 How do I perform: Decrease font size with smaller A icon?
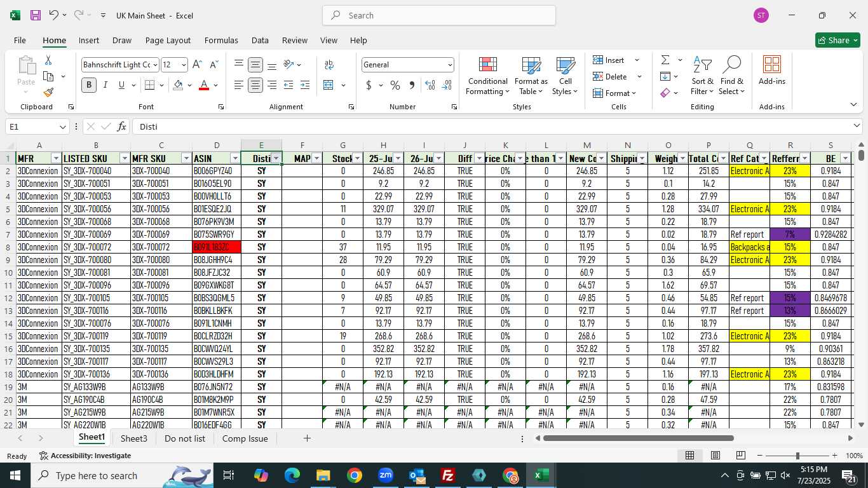point(214,65)
